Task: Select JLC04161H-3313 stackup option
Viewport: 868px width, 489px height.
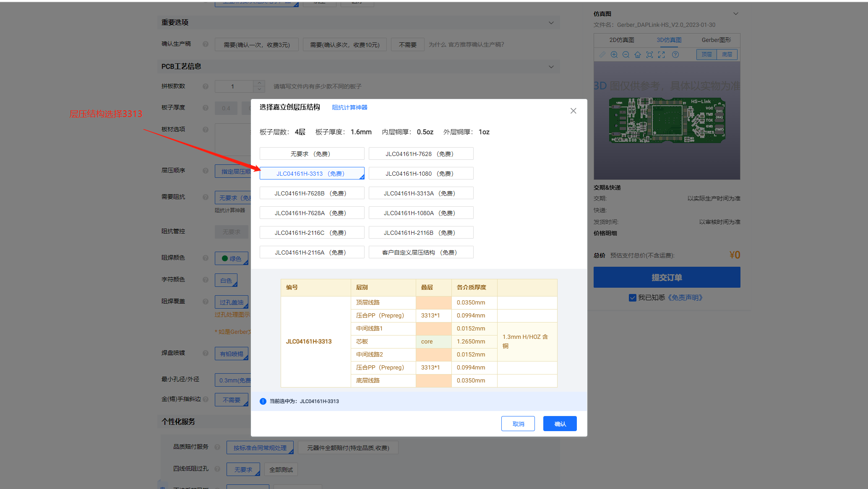Action: coord(312,174)
